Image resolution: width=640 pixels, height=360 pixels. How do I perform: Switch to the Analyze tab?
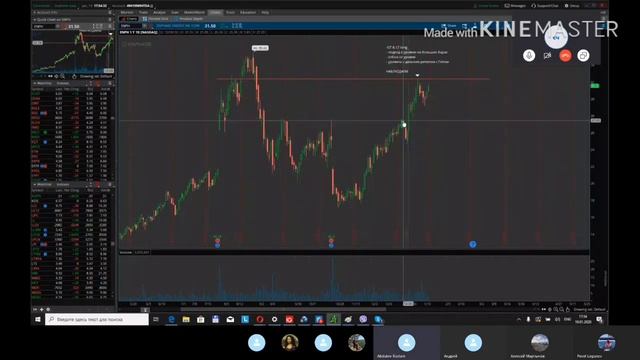click(x=159, y=12)
